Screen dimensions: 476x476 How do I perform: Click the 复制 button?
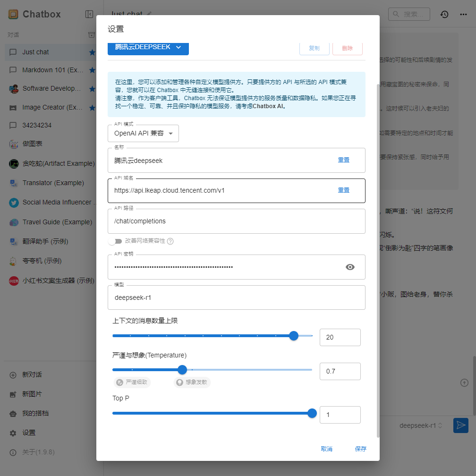click(x=314, y=48)
